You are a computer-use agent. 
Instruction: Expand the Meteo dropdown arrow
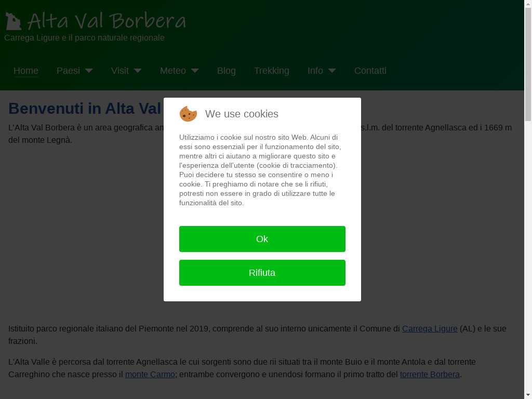click(195, 71)
